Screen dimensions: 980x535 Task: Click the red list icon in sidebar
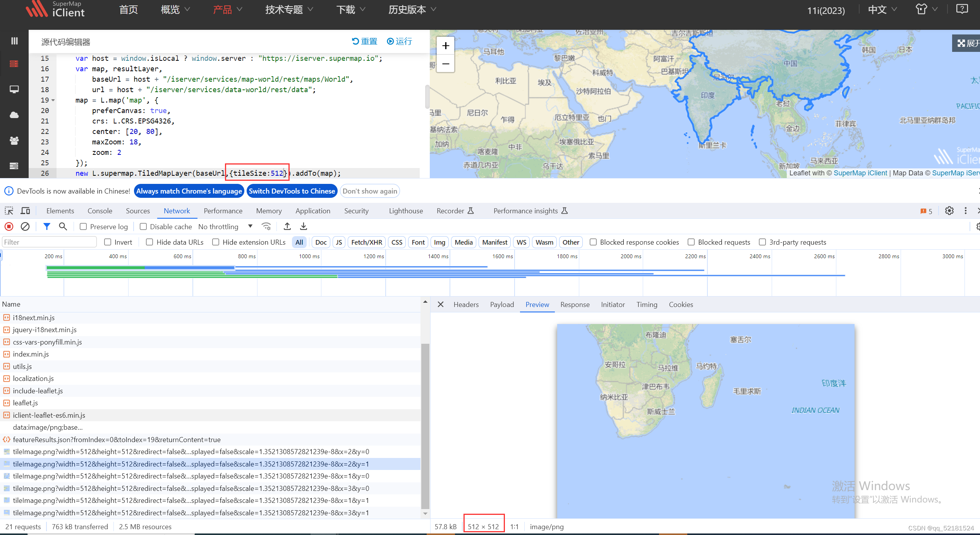point(14,64)
